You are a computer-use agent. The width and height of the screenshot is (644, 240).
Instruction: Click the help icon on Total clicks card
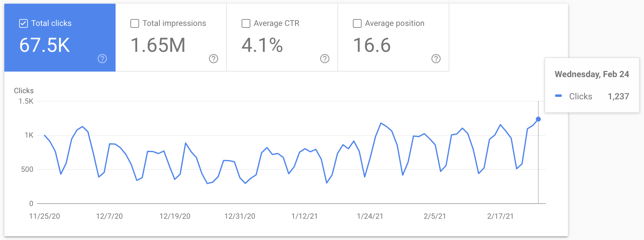tap(102, 58)
